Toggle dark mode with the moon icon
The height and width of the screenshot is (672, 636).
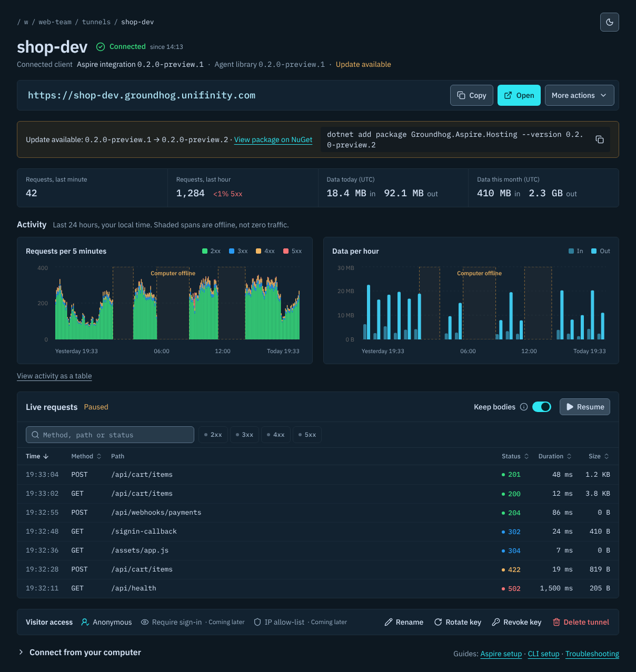(609, 22)
